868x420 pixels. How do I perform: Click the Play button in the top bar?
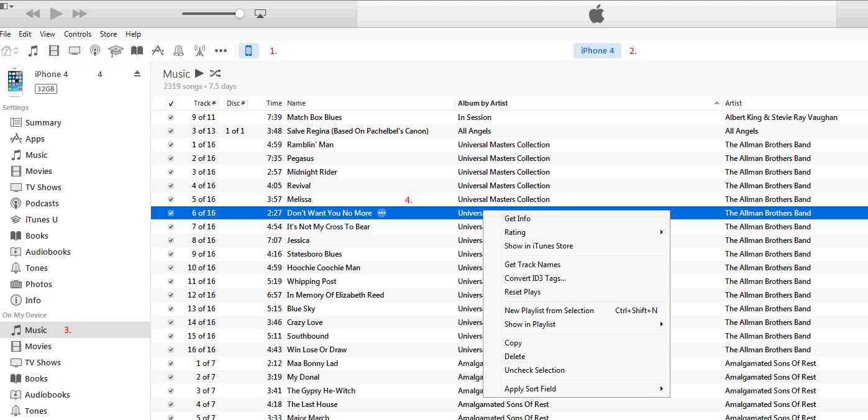click(56, 14)
